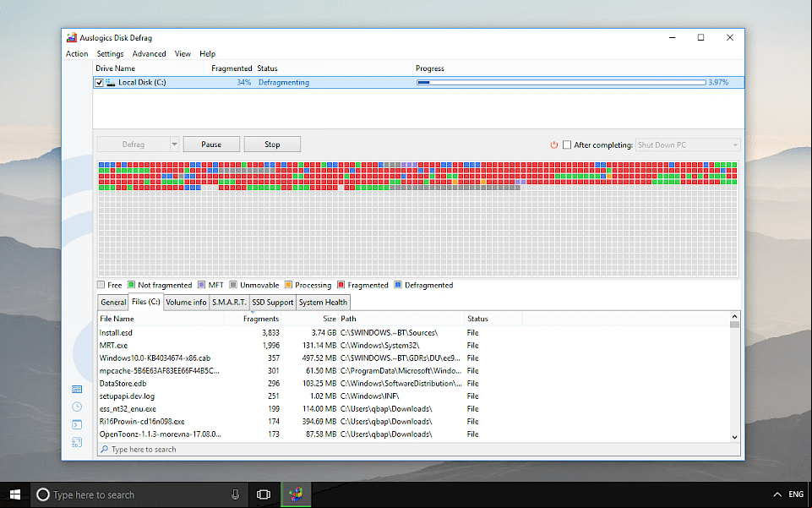Image resolution: width=812 pixels, height=508 pixels.
Task: Select the Ri16Prowin-cd16n098.exe row
Action: click(x=413, y=422)
